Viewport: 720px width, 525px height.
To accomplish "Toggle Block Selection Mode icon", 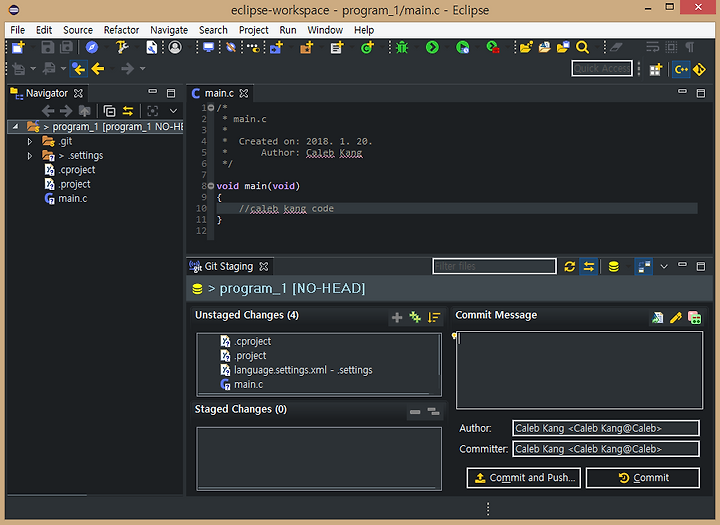I will 671,47.
